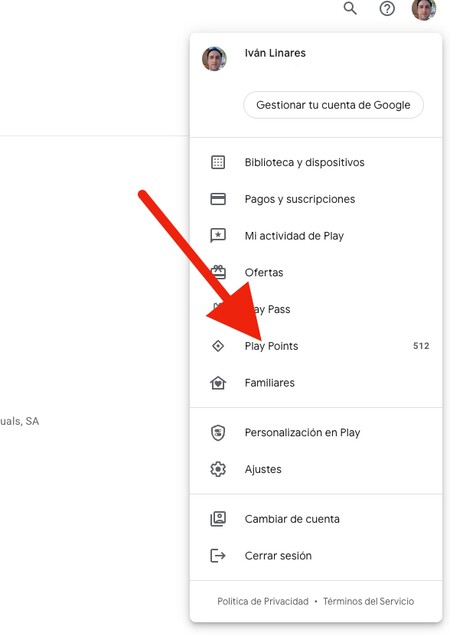Screen dimensions: 450x636
Task: Click the Iván Linares account name
Action: [x=275, y=53]
